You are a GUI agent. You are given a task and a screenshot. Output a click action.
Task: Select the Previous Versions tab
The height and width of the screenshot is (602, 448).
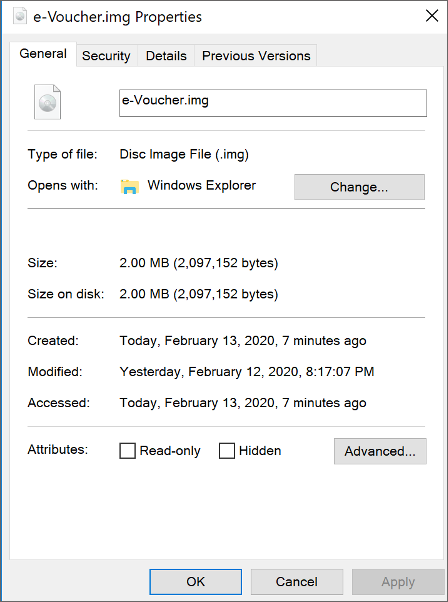pyautogui.click(x=256, y=56)
